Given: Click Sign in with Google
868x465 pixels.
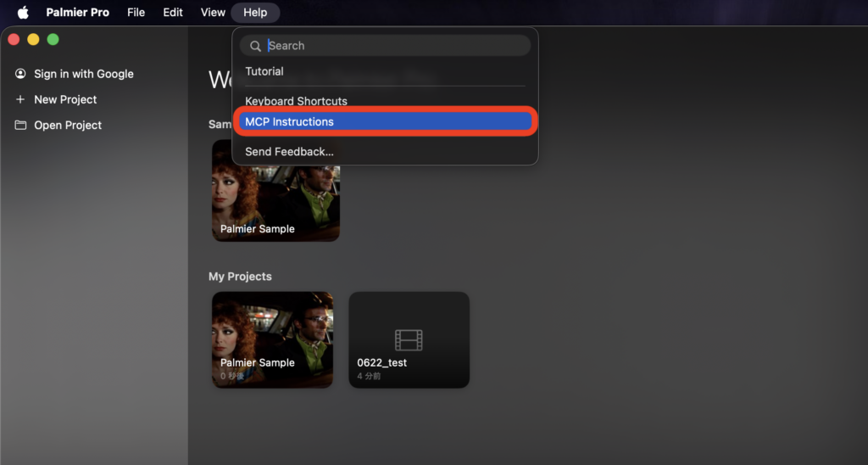Looking at the screenshot, I should tap(84, 74).
